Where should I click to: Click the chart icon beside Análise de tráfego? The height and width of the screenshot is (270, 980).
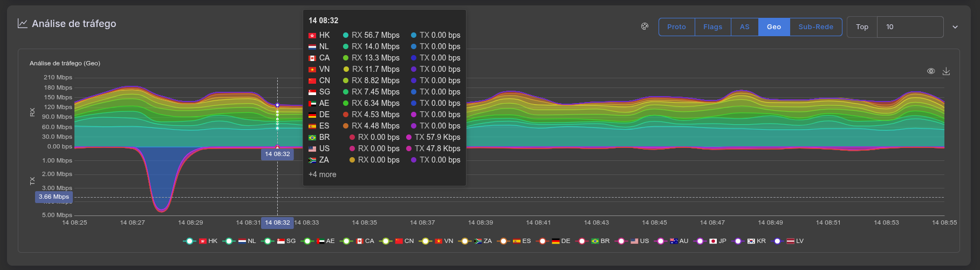point(23,24)
